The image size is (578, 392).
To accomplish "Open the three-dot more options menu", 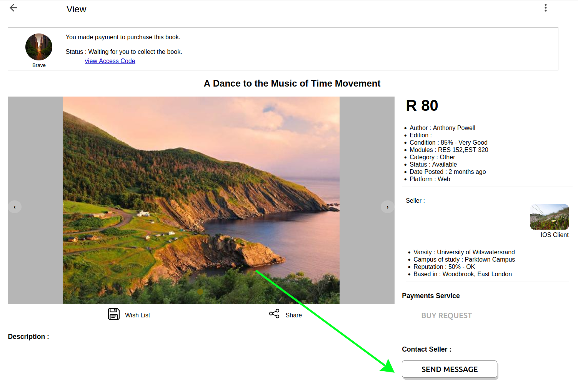I will tap(545, 8).
